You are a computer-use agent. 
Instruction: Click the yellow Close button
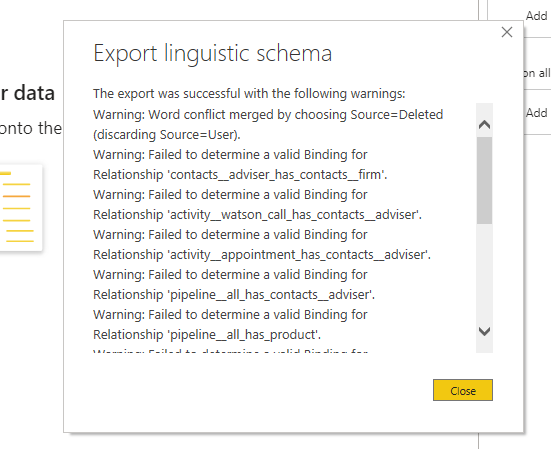[463, 390]
